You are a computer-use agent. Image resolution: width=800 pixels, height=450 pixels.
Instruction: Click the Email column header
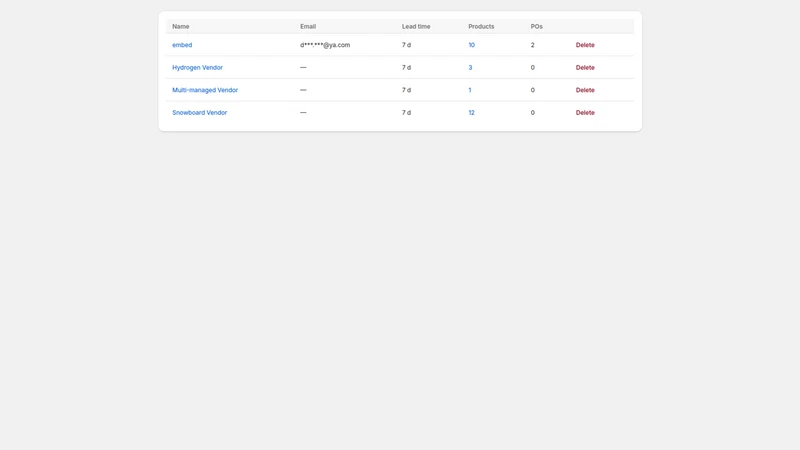point(308,27)
